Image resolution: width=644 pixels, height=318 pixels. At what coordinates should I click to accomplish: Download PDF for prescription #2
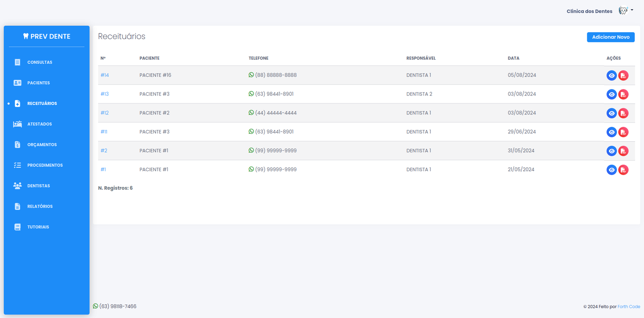(x=623, y=151)
